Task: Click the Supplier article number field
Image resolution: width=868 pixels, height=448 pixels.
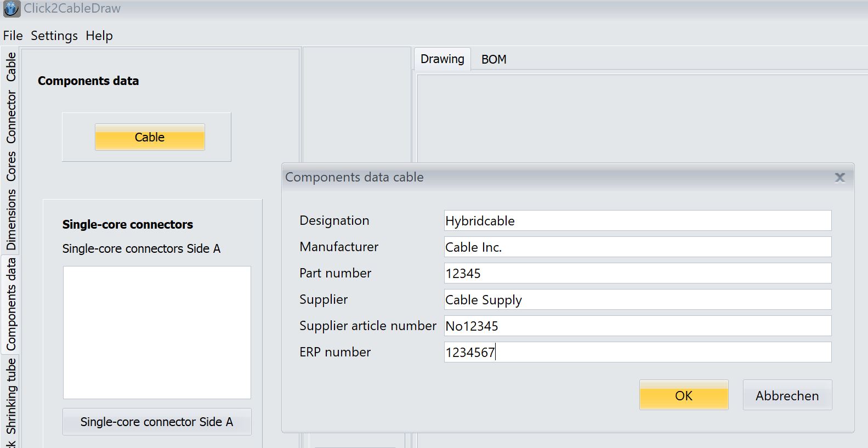Action: [637, 326]
